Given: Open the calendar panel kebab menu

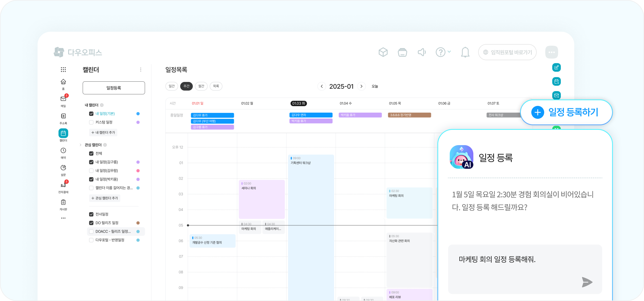Looking at the screenshot, I should 141,70.
